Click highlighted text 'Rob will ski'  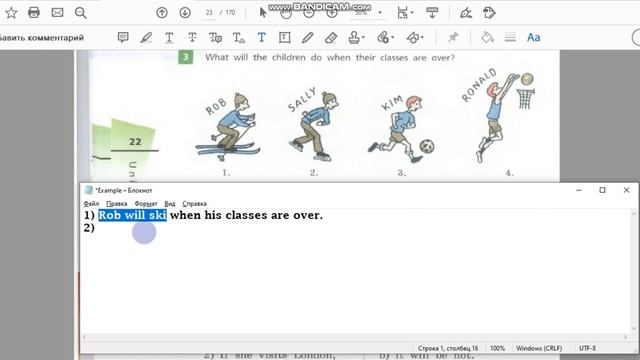133,215
